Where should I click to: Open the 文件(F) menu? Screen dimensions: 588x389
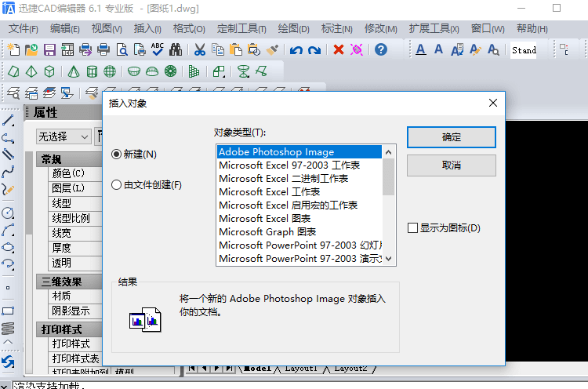[x=24, y=29]
